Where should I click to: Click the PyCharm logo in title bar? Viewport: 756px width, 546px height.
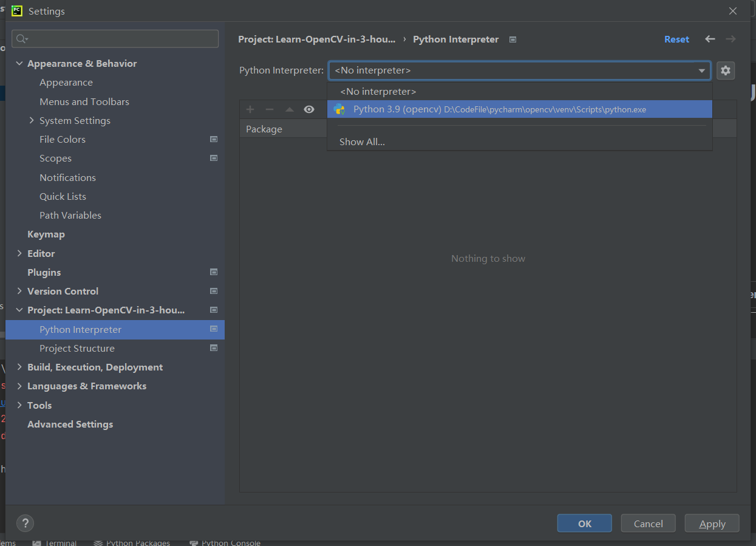17,11
